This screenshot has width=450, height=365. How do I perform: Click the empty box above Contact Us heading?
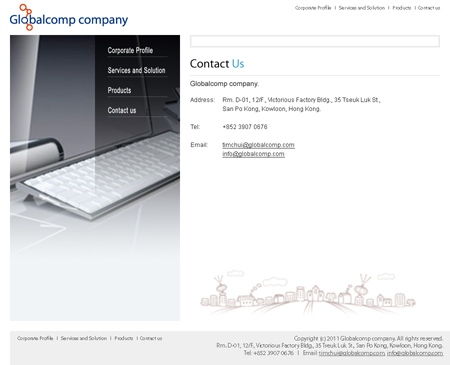(315, 41)
